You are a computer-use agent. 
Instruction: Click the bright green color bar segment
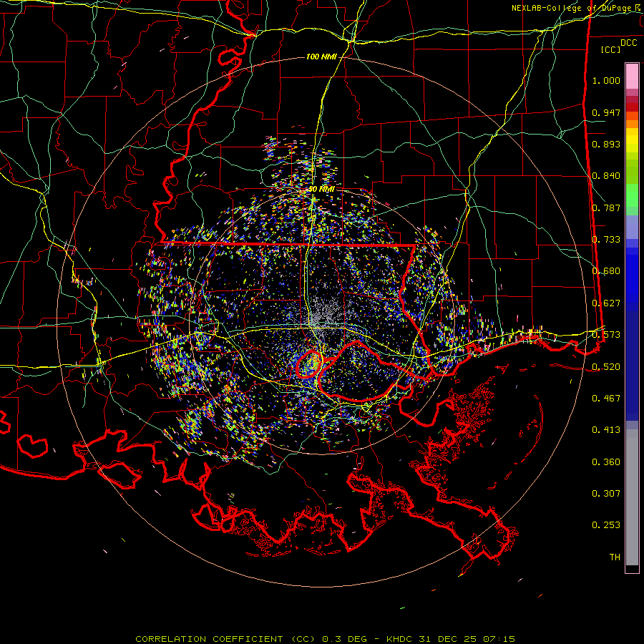[632, 195]
